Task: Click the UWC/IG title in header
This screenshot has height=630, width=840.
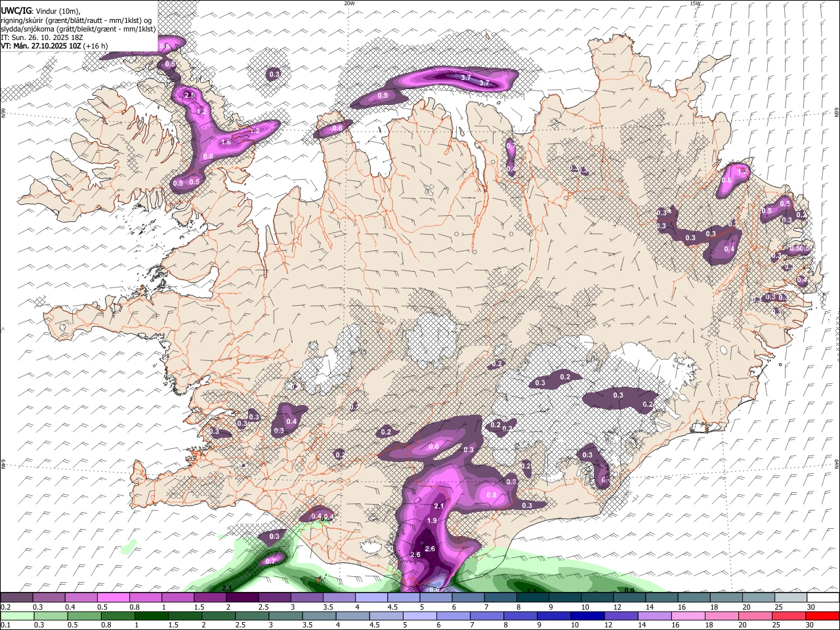Action: (16, 10)
